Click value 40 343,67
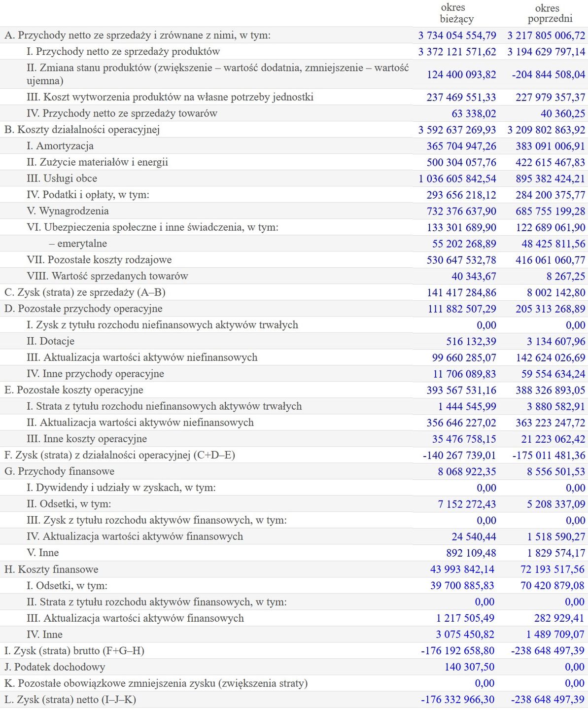 pos(474,276)
